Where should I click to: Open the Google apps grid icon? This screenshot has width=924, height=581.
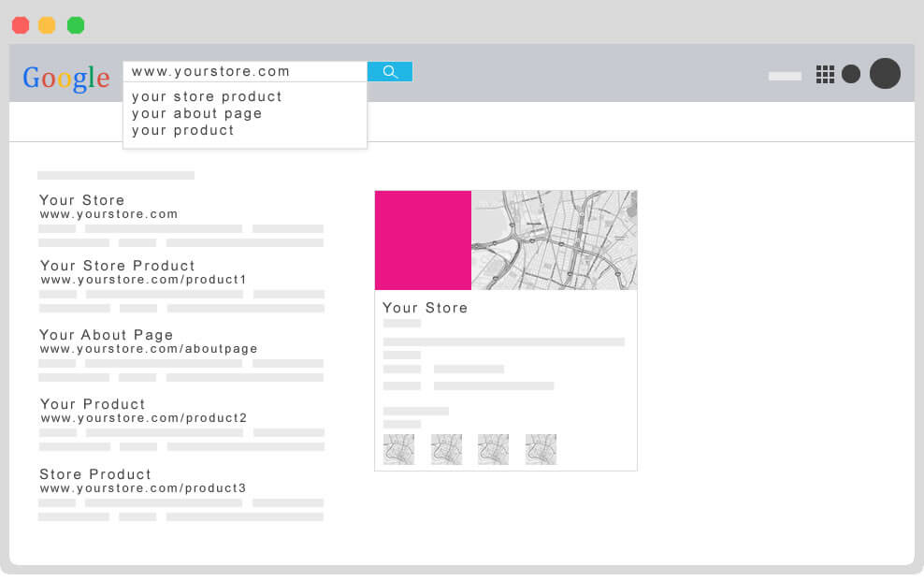click(826, 75)
